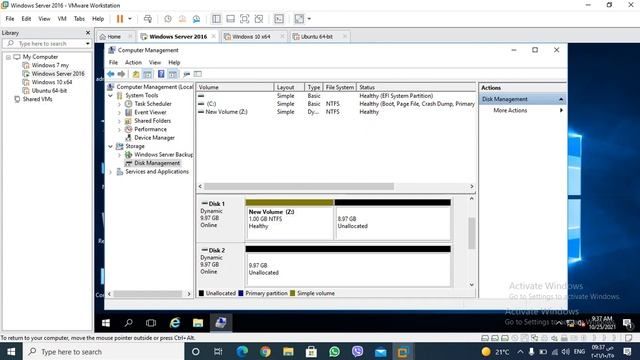The image size is (640, 360).
Task: Expand the Event Viewer node
Action: point(119,113)
